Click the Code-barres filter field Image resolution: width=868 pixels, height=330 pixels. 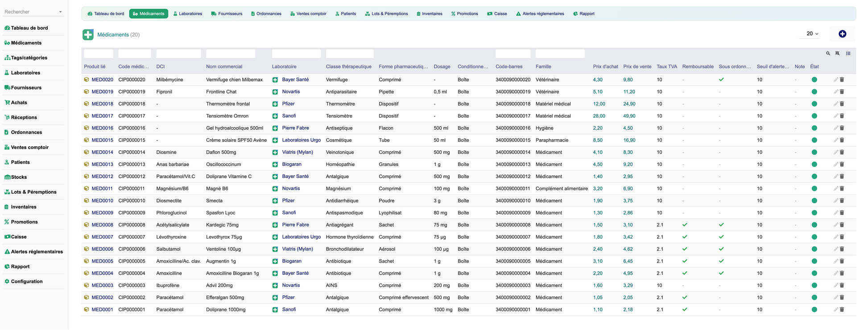(513, 54)
